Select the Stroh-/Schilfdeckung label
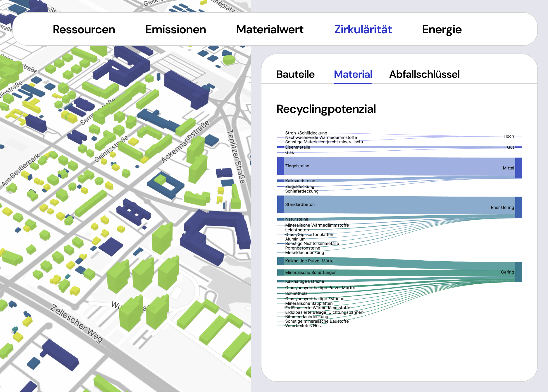Screen dimensions: 548x392 (306, 133)
